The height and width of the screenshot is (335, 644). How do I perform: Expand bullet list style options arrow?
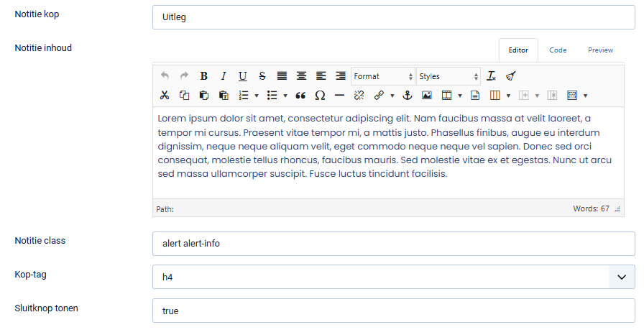pyautogui.click(x=285, y=96)
